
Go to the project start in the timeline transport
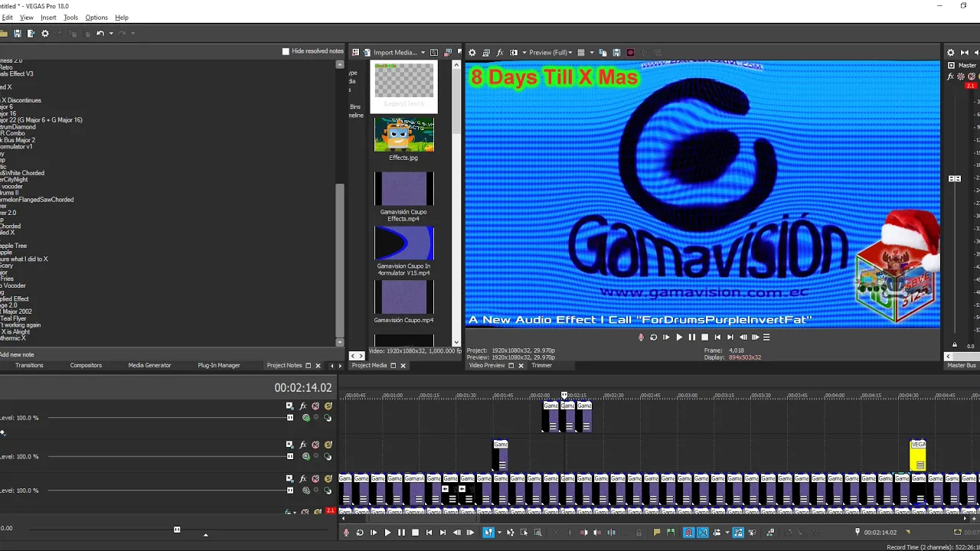click(429, 533)
